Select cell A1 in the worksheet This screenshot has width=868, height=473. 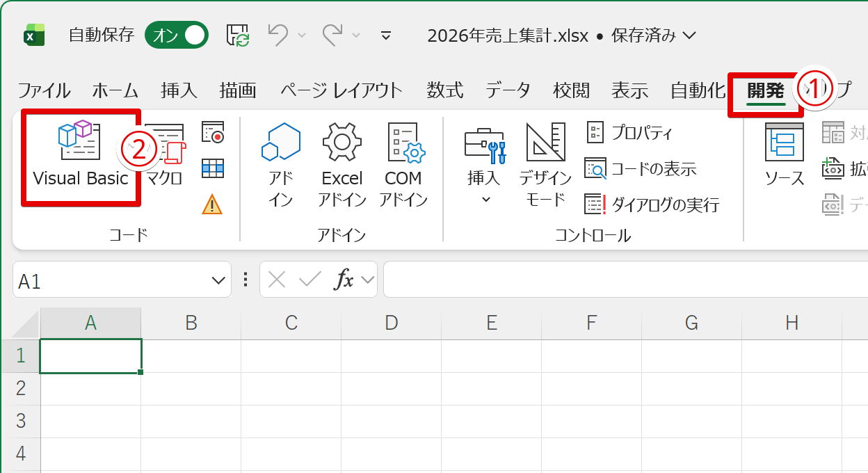[90, 355]
